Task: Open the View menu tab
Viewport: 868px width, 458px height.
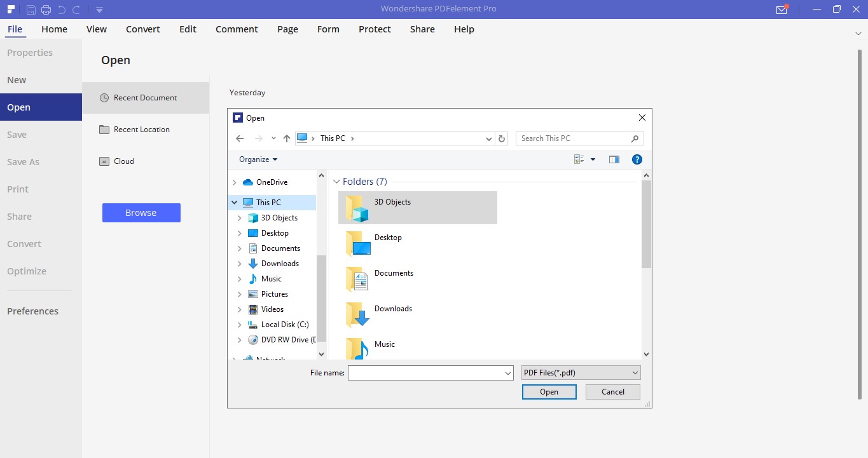Action: coord(97,29)
